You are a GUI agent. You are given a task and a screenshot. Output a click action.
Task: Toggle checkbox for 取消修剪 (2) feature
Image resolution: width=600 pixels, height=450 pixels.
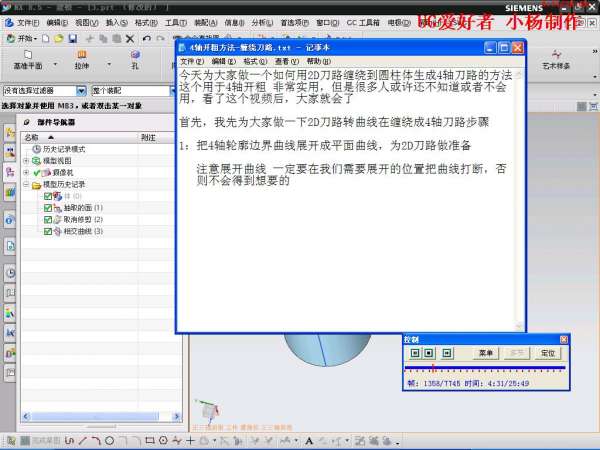(x=48, y=220)
